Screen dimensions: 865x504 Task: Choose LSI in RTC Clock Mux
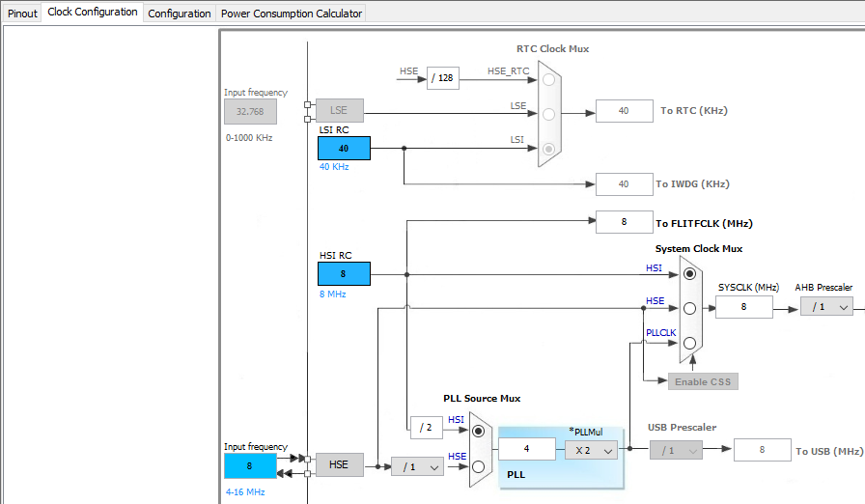[548, 149]
